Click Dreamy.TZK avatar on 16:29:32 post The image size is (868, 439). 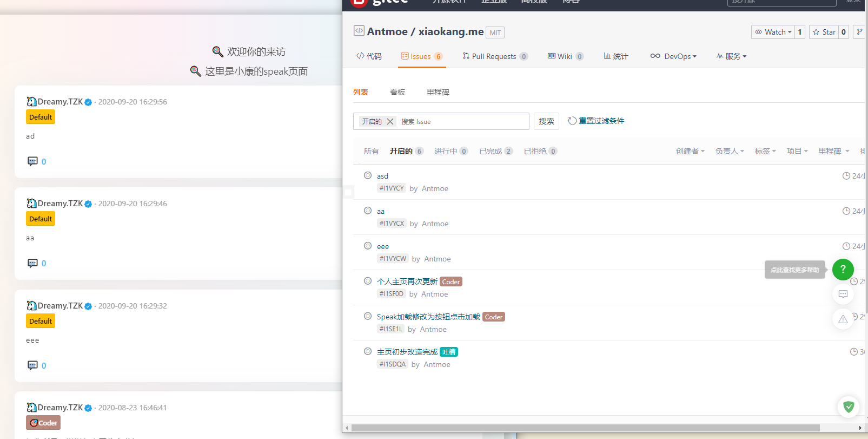(x=31, y=305)
